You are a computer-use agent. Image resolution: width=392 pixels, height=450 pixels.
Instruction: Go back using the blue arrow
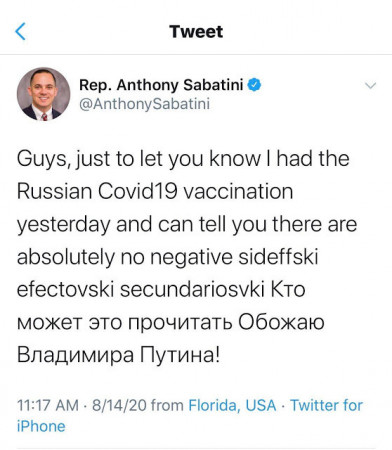pos(20,31)
